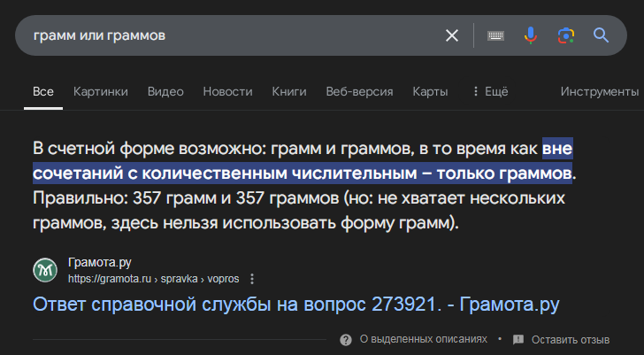Expand the Ещё more options menu
Viewport: 644px width, 355px height.
click(489, 91)
